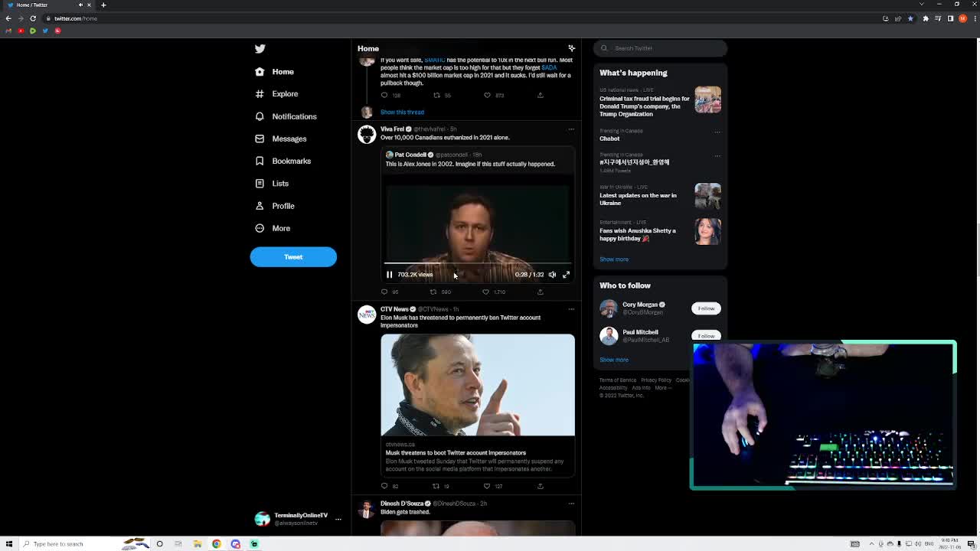
Task: Open Lists in the sidebar
Action: pyautogui.click(x=272, y=184)
